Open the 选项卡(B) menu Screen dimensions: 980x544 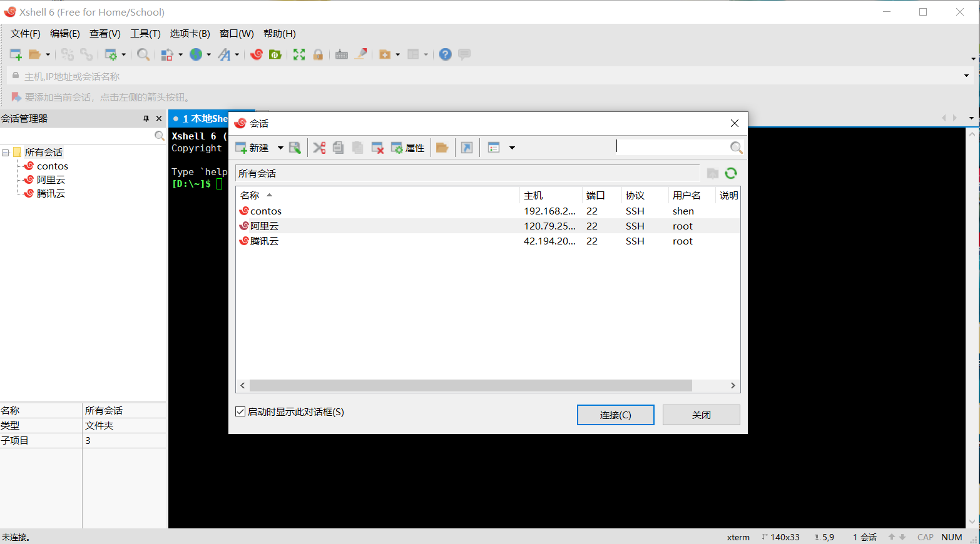point(190,34)
